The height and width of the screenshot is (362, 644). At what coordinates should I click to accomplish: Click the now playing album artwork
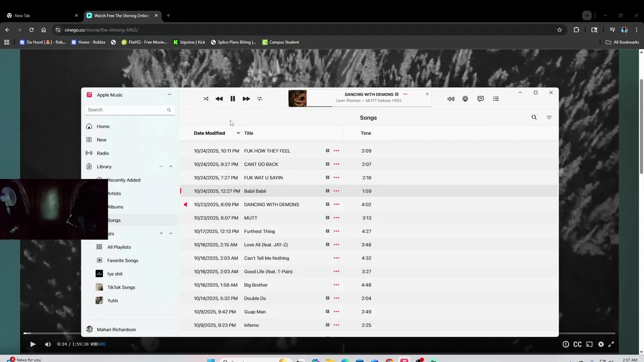[297, 98]
